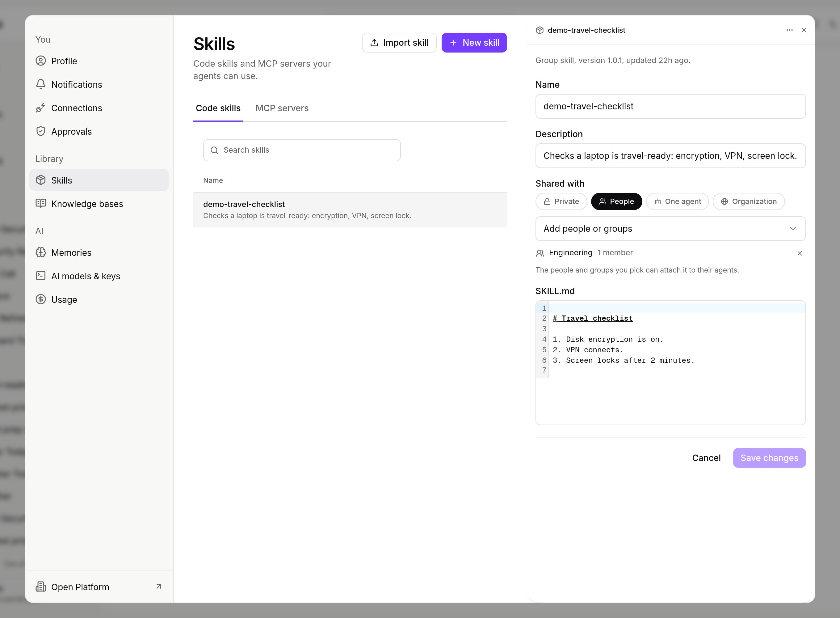The image size is (840, 618).
Task: Click the AI models & keys terminal icon
Action: click(x=41, y=276)
